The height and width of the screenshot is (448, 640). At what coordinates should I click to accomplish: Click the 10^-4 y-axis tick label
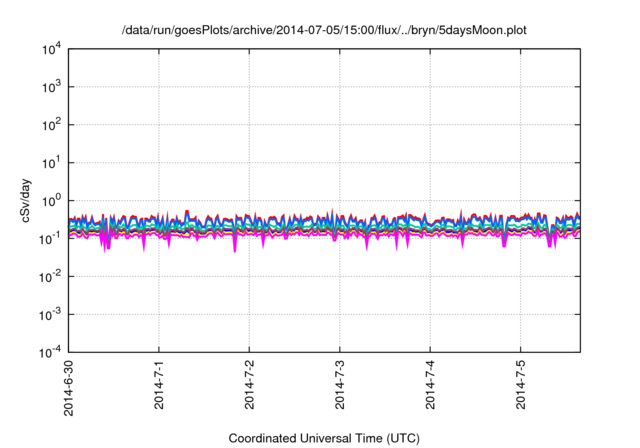[x=50, y=352]
